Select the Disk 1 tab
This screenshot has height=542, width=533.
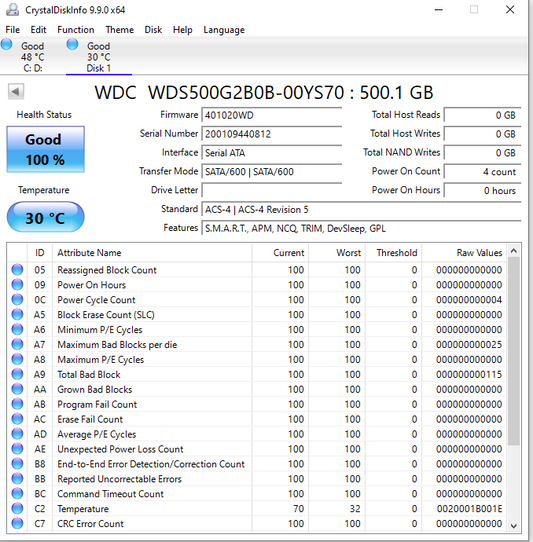99,56
